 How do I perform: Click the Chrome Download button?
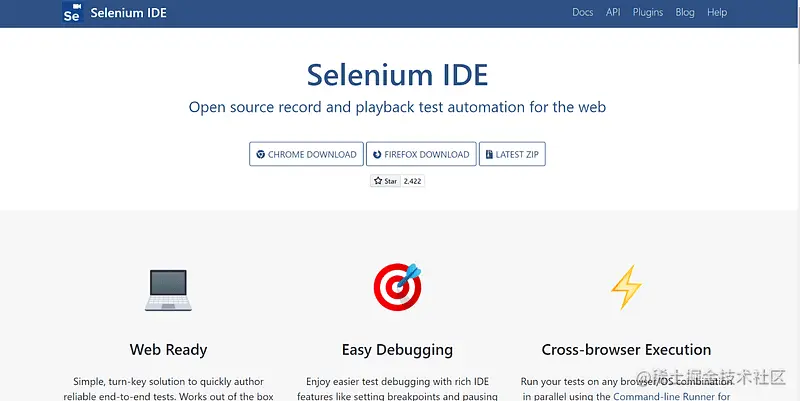point(306,154)
